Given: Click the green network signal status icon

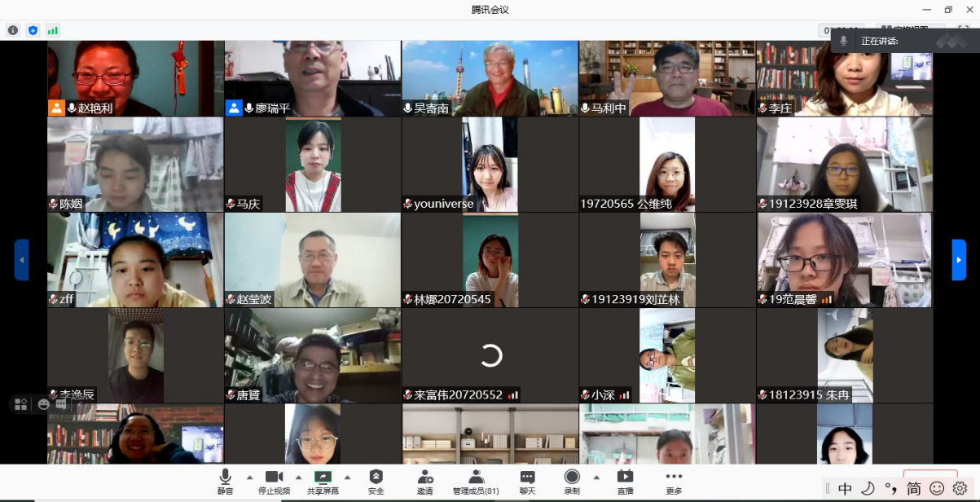Looking at the screenshot, I should 53,30.
